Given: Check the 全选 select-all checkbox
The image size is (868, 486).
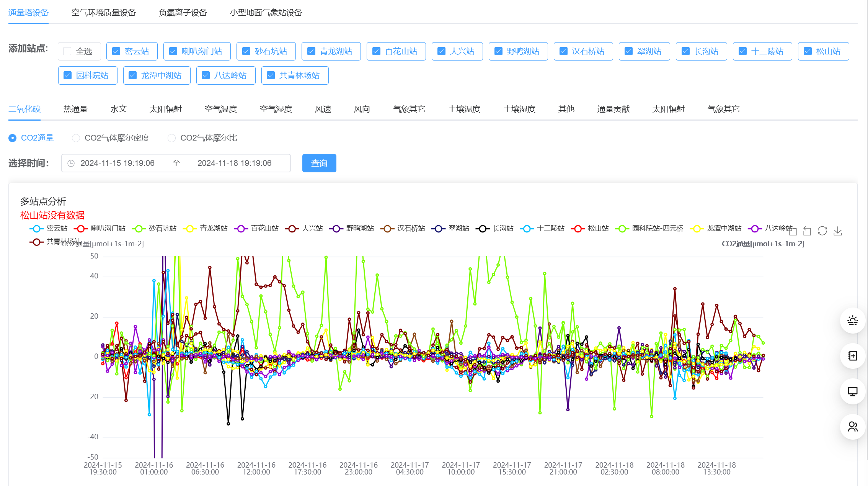Looking at the screenshot, I should (x=67, y=51).
